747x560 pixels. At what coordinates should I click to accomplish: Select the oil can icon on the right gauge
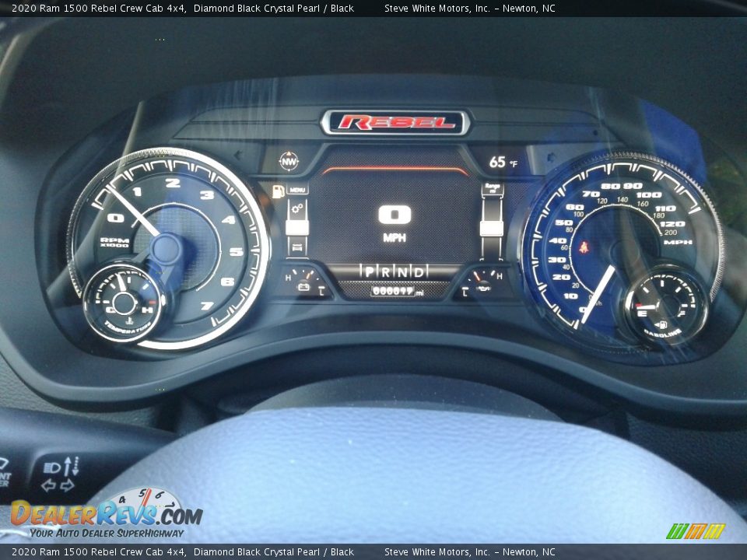coord(483,289)
